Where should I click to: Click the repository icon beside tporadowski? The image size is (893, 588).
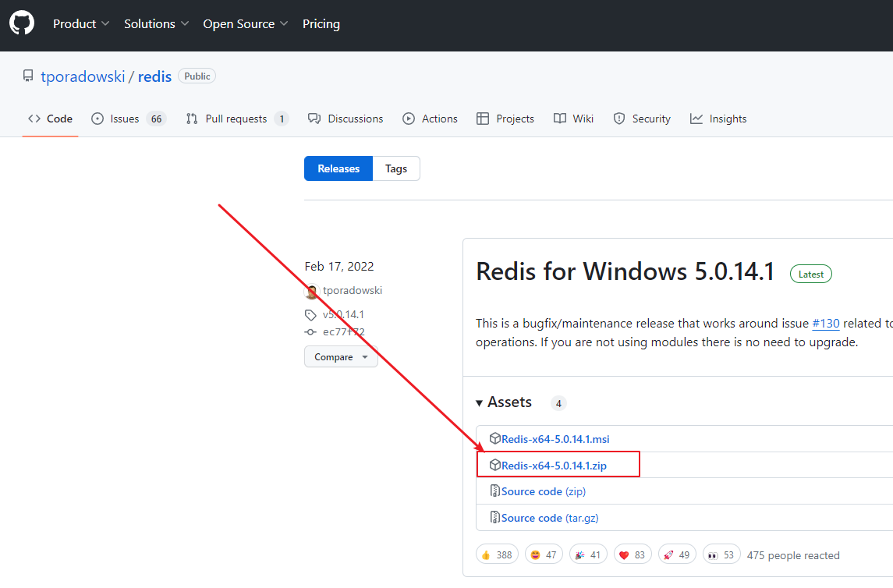28,76
